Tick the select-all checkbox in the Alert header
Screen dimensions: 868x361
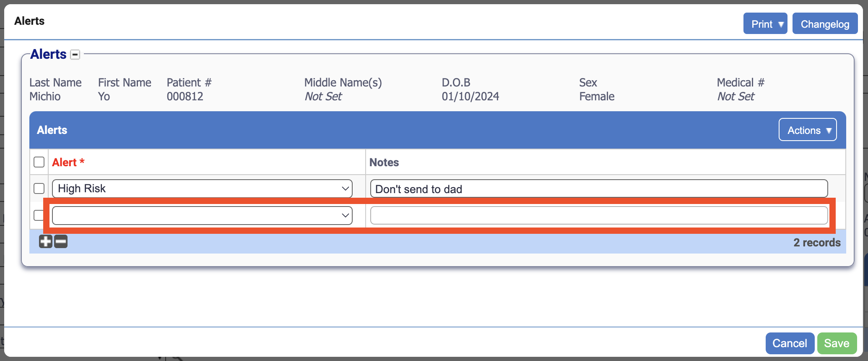point(39,162)
